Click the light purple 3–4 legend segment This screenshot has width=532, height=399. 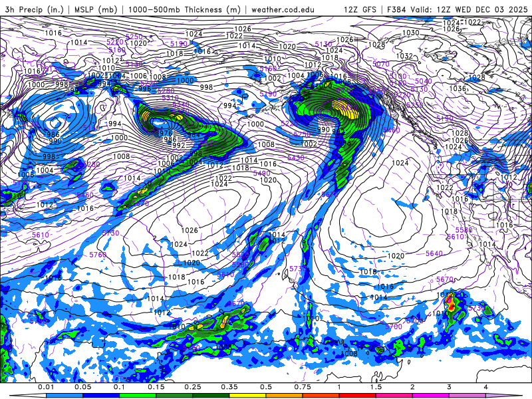[x=467, y=396]
